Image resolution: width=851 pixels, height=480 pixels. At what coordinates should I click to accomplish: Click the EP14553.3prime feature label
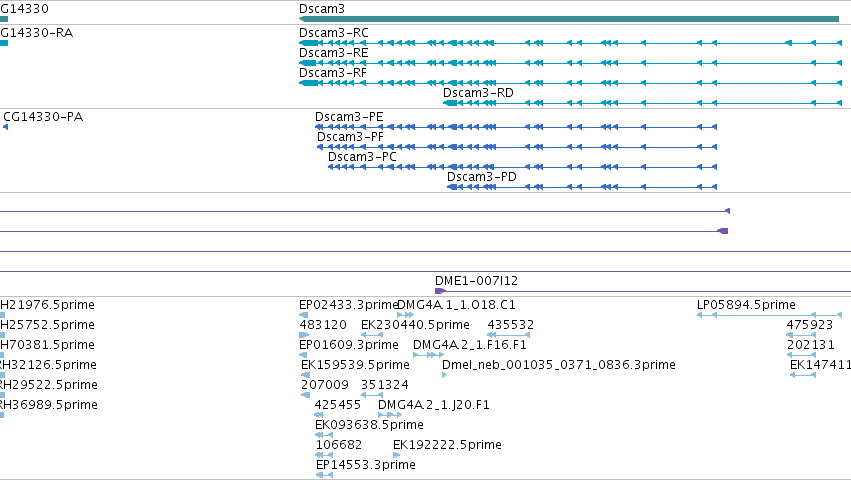(366, 465)
